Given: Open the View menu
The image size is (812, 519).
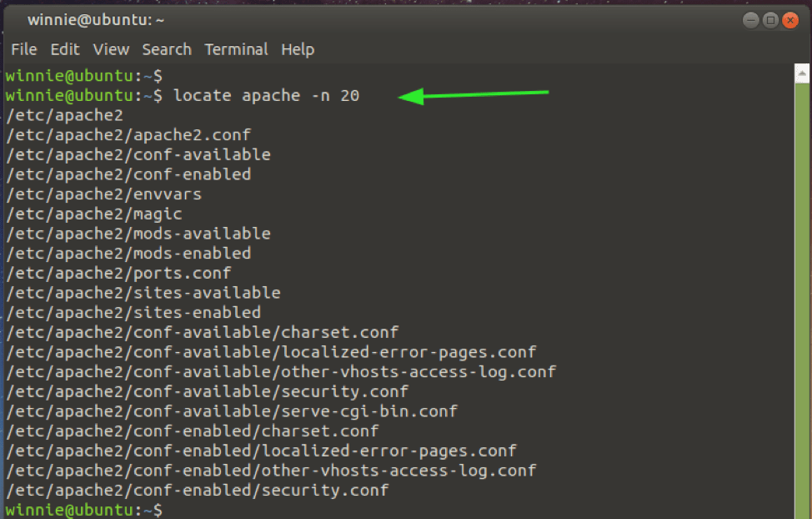Looking at the screenshot, I should pyautogui.click(x=110, y=49).
